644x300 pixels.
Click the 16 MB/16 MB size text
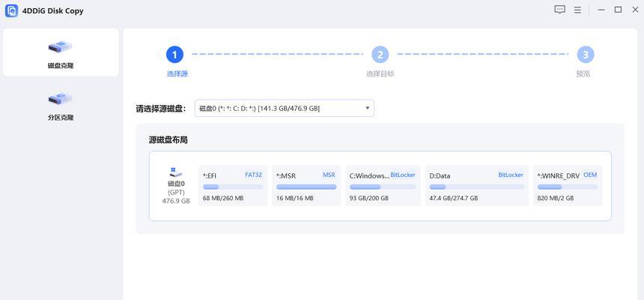coord(294,198)
